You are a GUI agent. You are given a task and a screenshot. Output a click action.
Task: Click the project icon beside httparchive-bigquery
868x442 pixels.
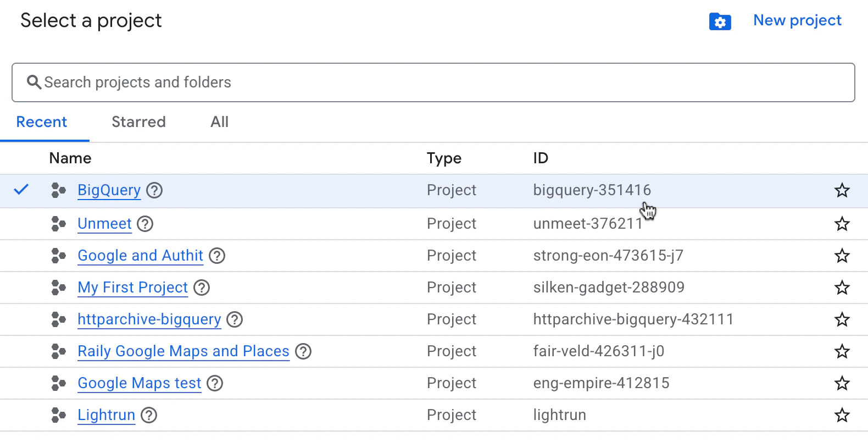point(58,319)
